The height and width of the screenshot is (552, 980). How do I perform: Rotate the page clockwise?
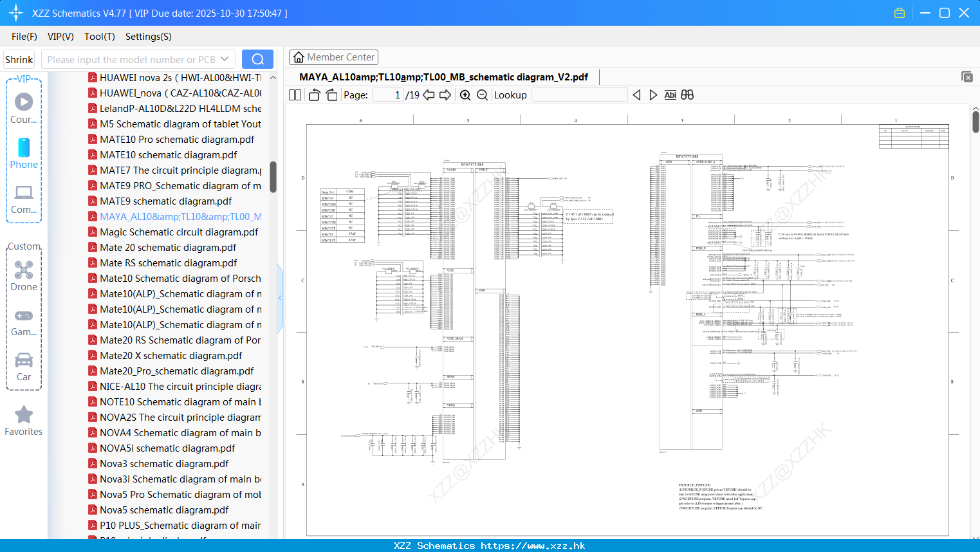[331, 95]
